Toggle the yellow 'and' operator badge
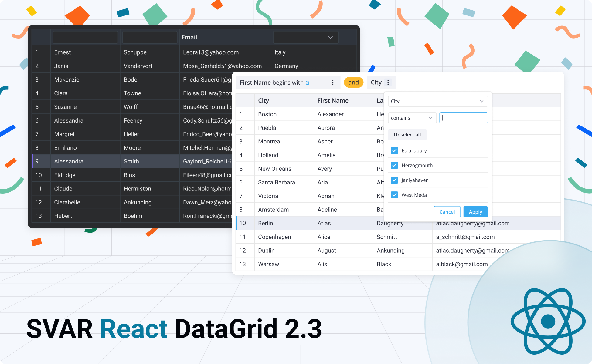The height and width of the screenshot is (364, 592). (x=353, y=83)
